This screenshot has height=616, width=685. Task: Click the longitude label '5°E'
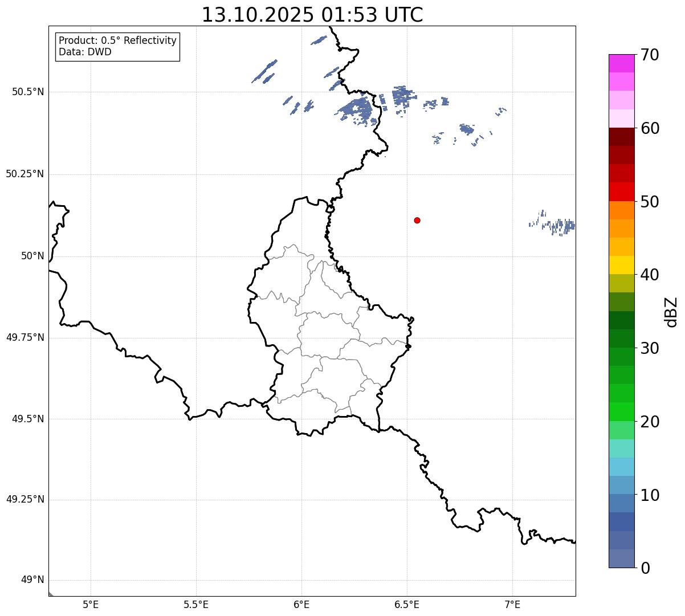pos(91,605)
